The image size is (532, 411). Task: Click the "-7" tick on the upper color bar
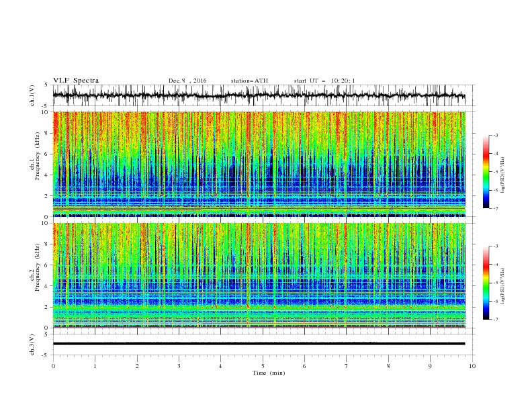click(496, 208)
